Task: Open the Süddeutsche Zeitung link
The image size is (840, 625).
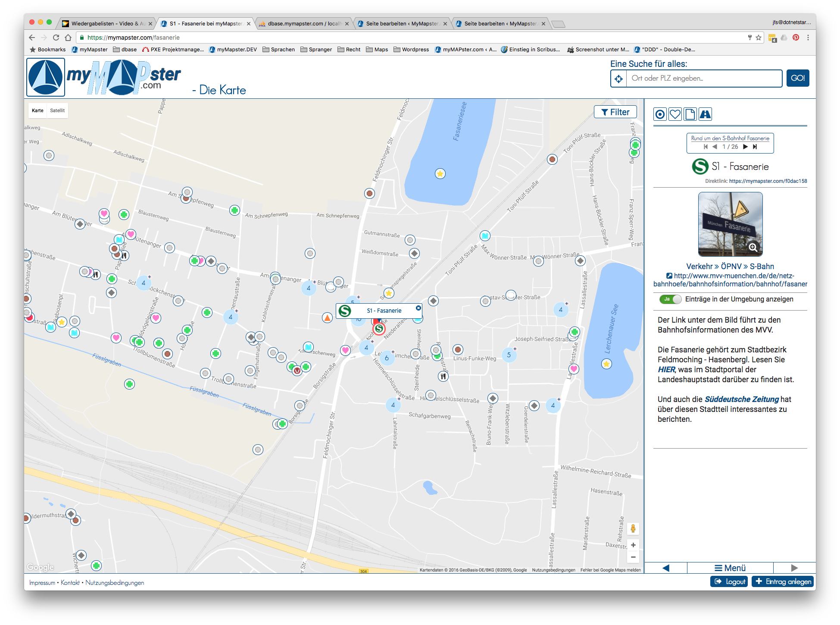Action: 741,399
